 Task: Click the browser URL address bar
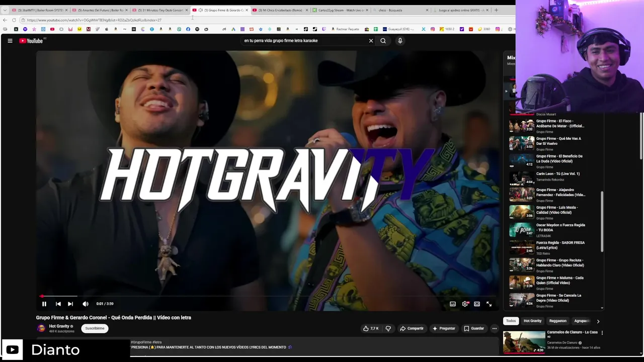coord(267,20)
